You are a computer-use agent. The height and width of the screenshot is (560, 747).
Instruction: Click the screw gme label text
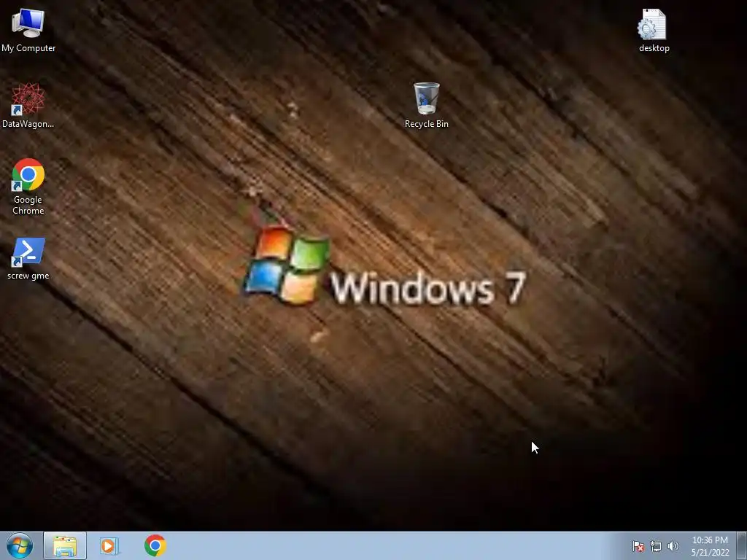tap(28, 276)
